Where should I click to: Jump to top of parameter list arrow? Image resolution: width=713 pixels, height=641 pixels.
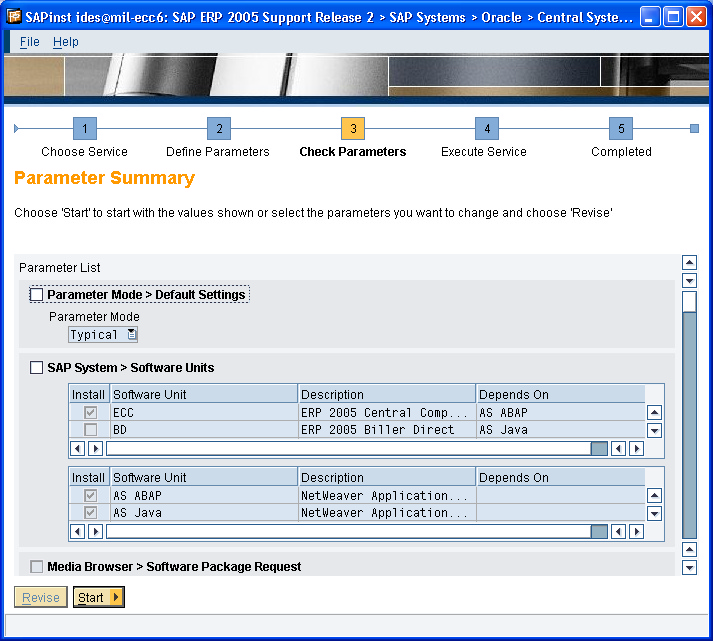(689, 263)
